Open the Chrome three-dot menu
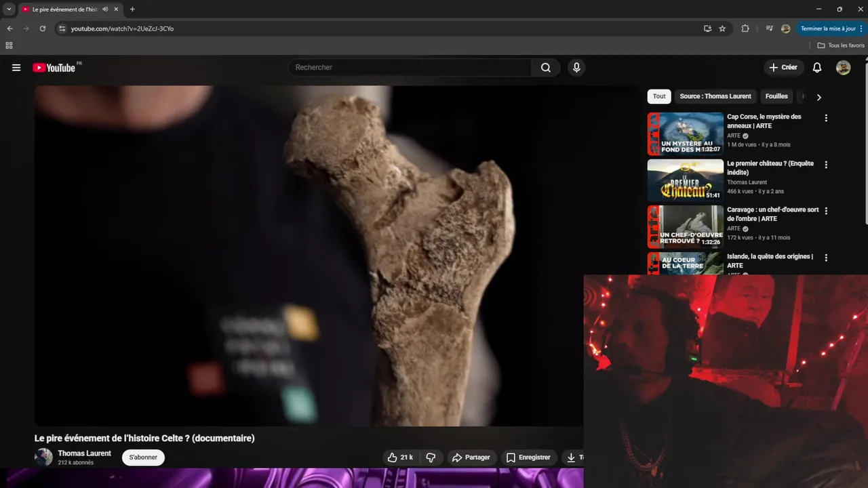This screenshot has height=488, width=868. (862, 28)
